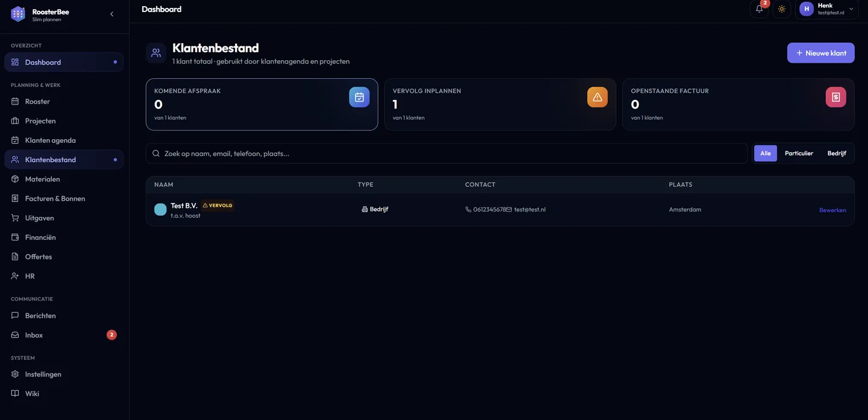Screen dimensions: 868x420
Task: Click the NAAM column header
Action: pos(164,184)
